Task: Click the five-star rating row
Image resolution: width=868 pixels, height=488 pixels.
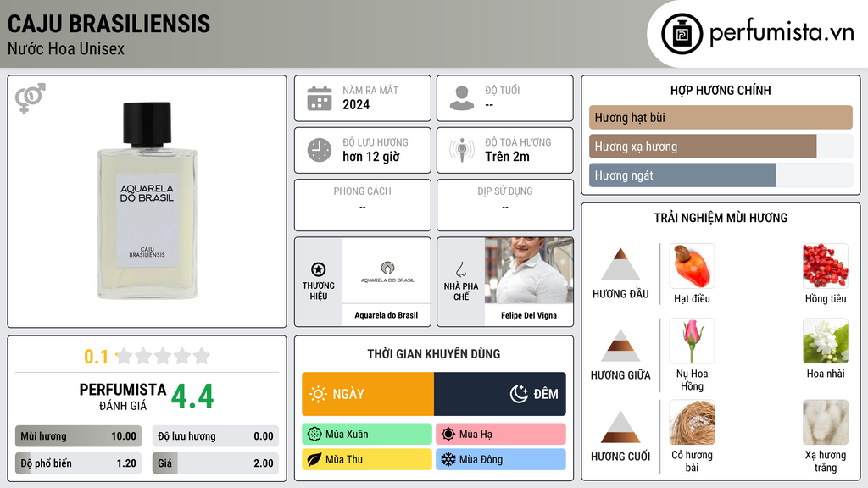Action: coord(163,357)
